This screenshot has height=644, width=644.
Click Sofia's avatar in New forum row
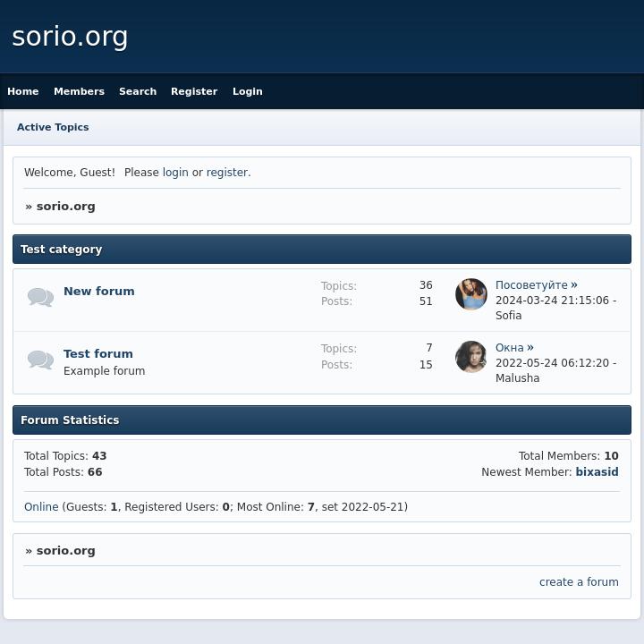pos(471,294)
